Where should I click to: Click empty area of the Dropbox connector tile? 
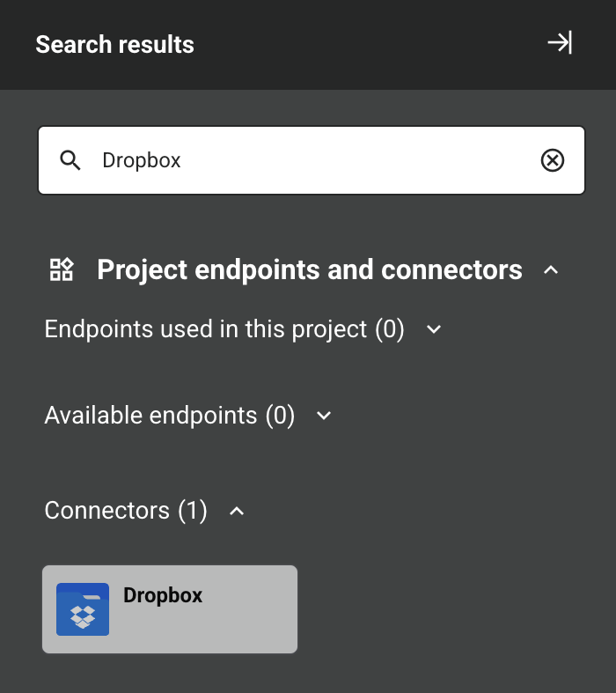229,630
